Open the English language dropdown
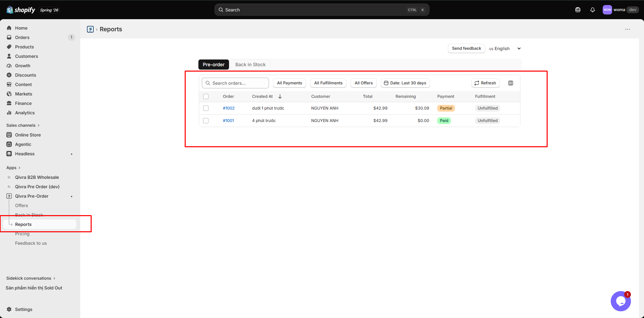This screenshot has width=644, height=318. point(505,48)
